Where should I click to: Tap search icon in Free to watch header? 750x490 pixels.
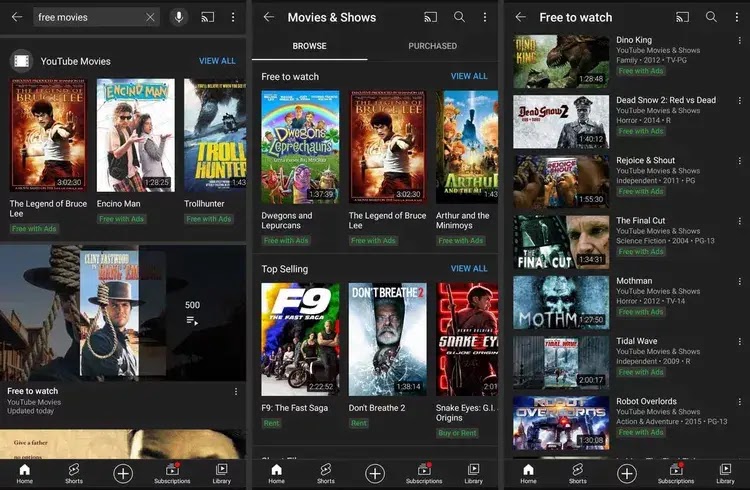point(711,17)
